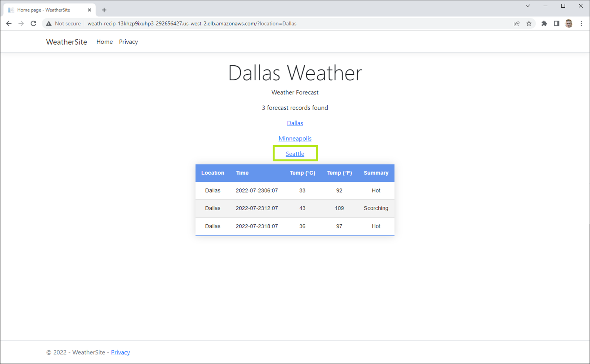Click the browser profile avatar icon
Image resolution: width=590 pixels, height=364 pixels.
568,24
